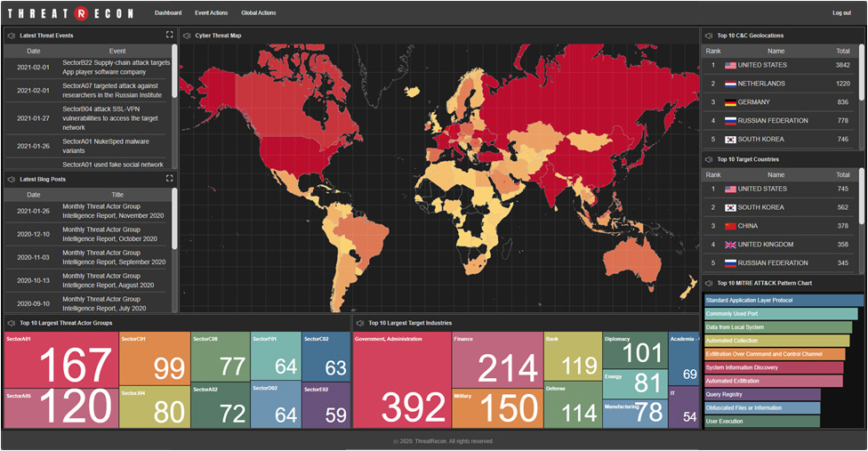This screenshot has width=868, height=451.
Task: Click Commonly Used Port bar
Action: tap(781, 314)
